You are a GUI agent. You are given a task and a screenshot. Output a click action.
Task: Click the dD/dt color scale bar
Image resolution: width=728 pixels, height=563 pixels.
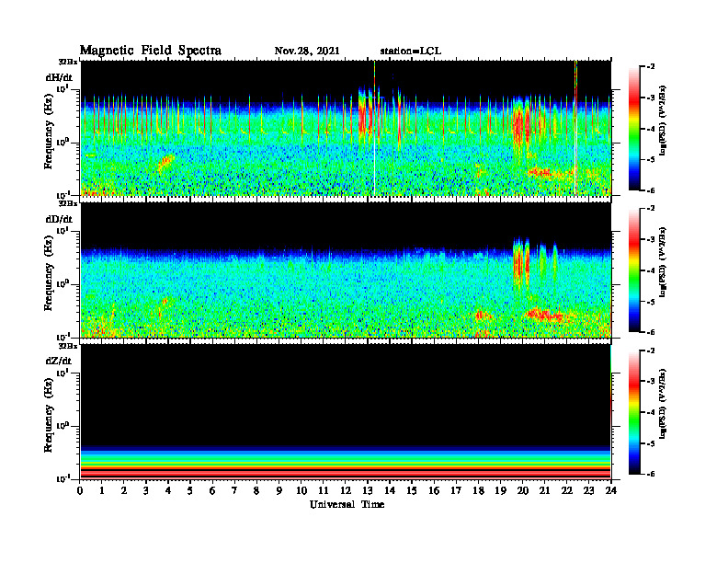[634, 270]
